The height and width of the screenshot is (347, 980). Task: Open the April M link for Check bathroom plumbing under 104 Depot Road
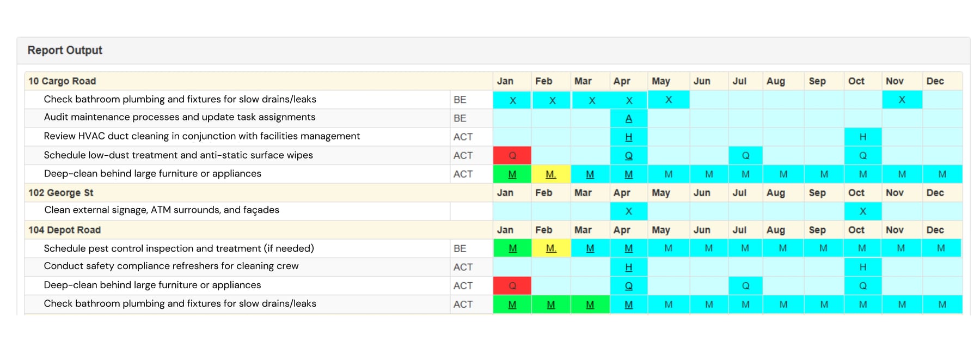[628, 305]
